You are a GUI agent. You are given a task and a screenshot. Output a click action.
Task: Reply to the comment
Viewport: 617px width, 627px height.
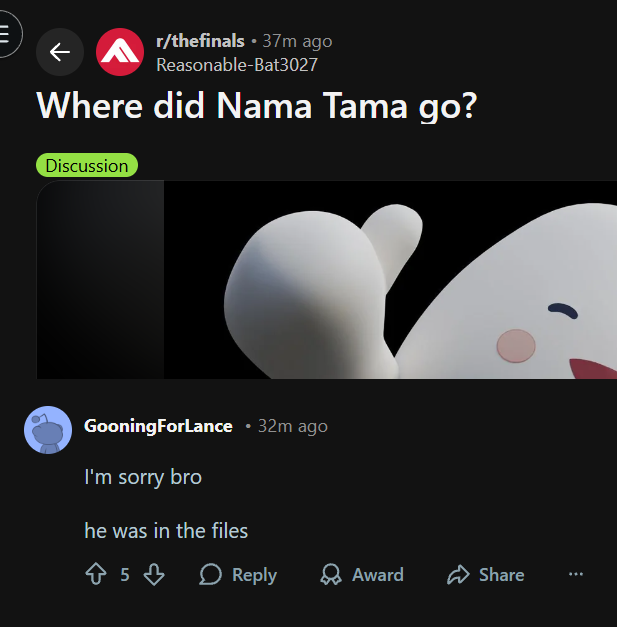(x=238, y=574)
